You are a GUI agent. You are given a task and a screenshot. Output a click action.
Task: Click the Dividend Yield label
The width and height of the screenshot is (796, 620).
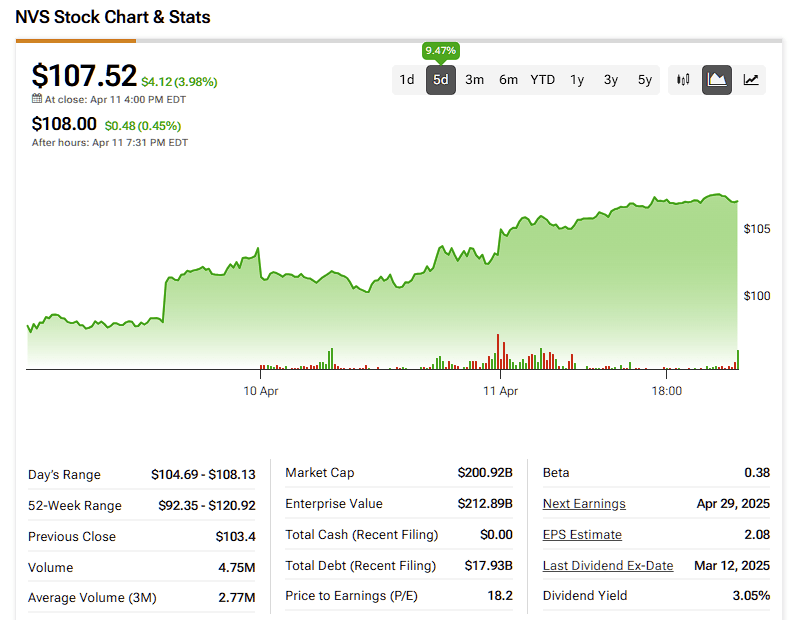coord(585,596)
